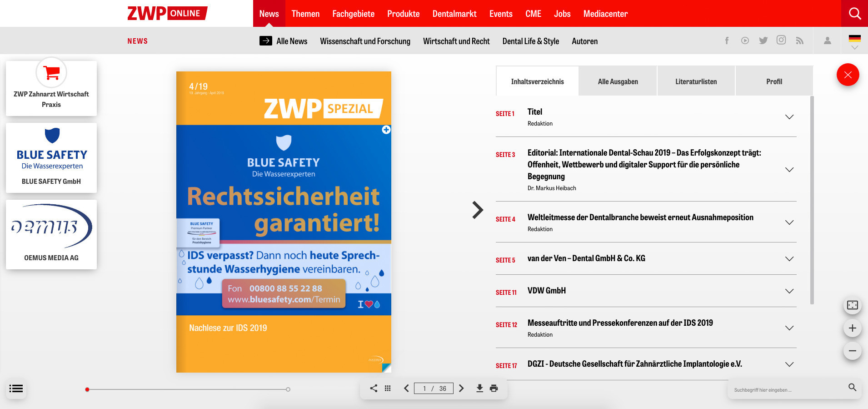Share the publication via share icon
The width and height of the screenshot is (868, 409).
coord(374,388)
